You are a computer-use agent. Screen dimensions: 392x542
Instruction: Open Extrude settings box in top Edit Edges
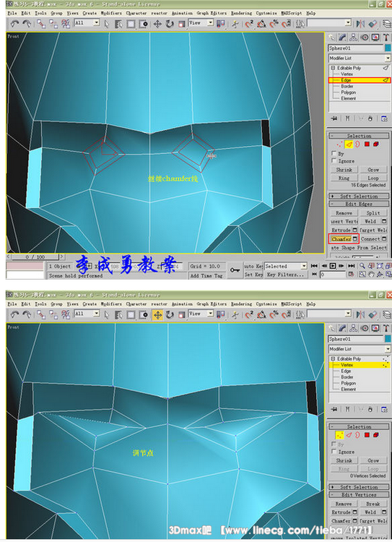tap(354, 230)
